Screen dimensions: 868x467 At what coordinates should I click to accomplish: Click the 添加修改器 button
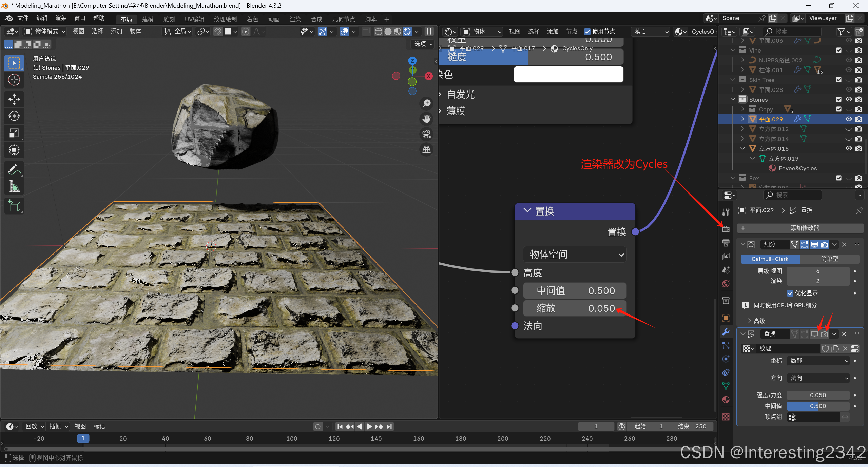[801, 228]
